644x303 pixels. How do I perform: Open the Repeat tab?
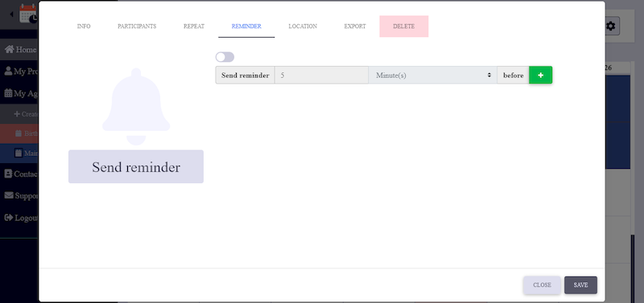(194, 27)
